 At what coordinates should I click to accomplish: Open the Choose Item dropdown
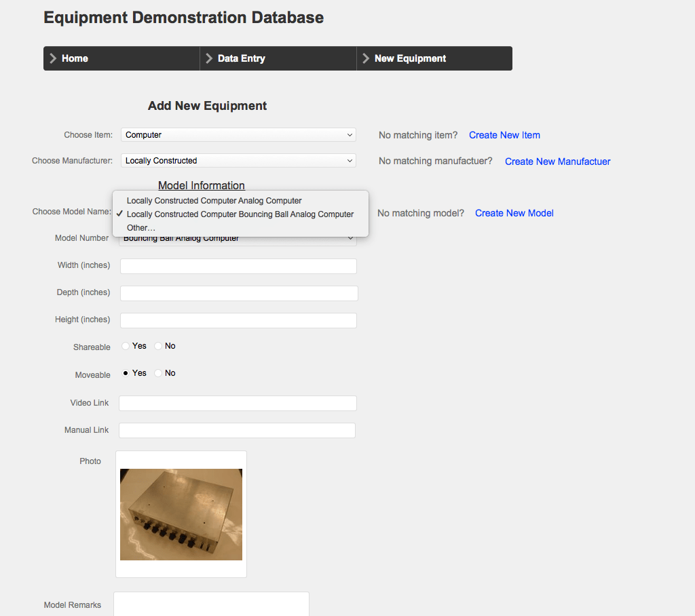coord(238,134)
